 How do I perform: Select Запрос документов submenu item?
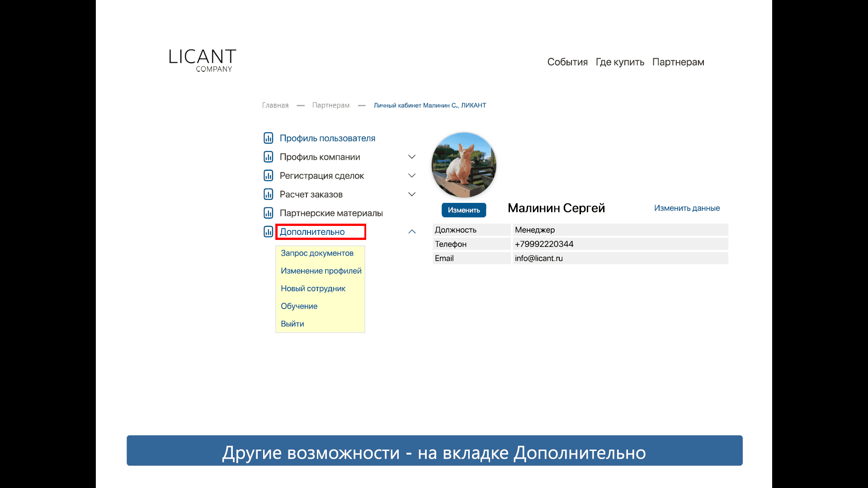[x=317, y=253]
